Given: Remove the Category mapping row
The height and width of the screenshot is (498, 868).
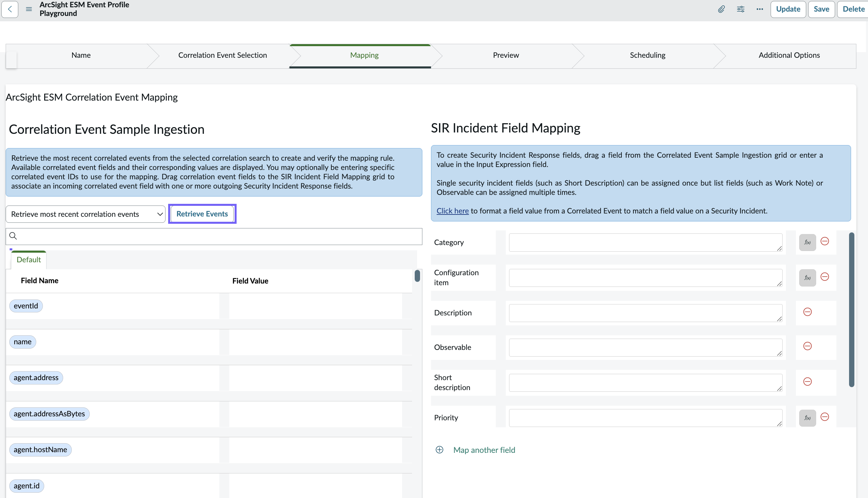Looking at the screenshot, I should pyautogui.click(x=825, y=241).
